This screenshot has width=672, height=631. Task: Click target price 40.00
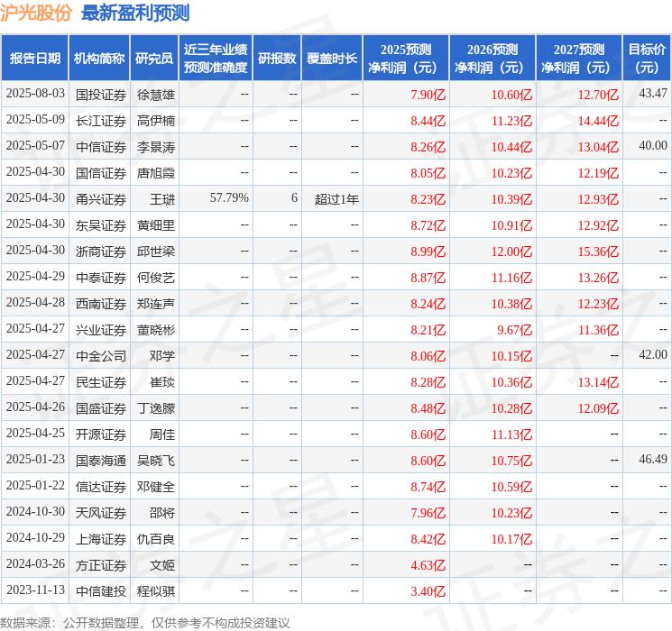pyautogui.click(x=653, y=146)
